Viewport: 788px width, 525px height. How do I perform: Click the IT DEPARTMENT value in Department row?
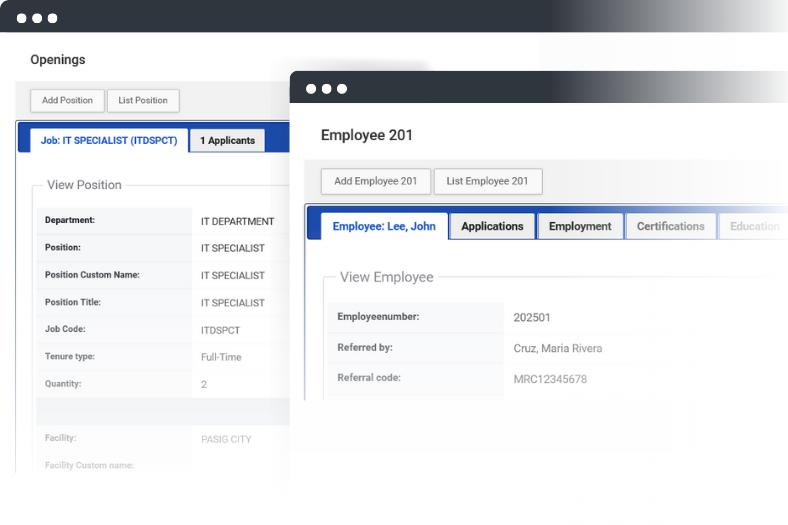tap(237, 221)
